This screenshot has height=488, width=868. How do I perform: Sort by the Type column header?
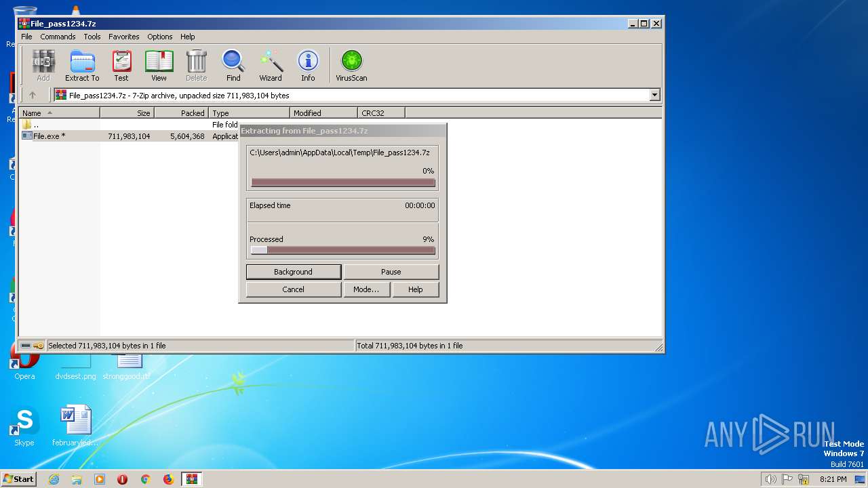pos(249,113)
